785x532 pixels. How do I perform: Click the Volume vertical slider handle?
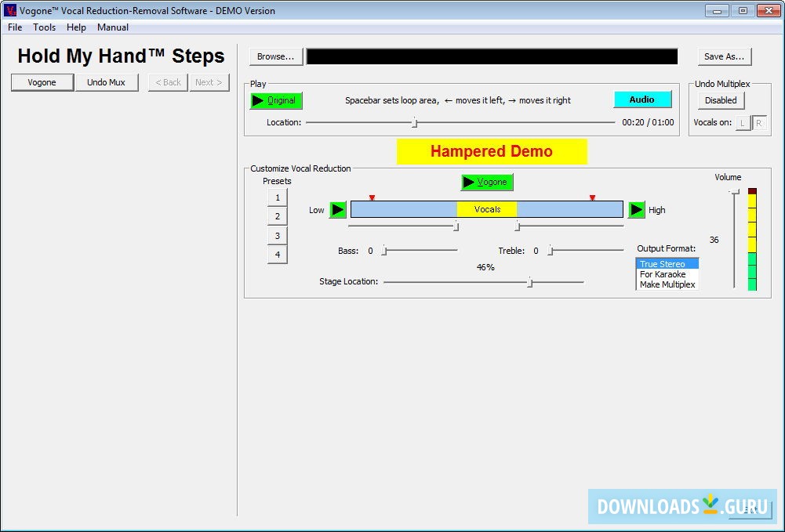(734, 191)
